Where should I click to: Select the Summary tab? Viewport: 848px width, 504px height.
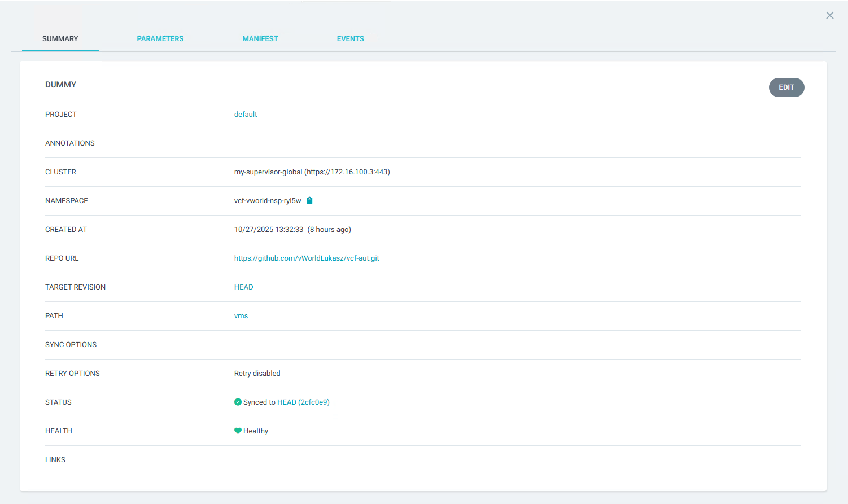point(60,39)
